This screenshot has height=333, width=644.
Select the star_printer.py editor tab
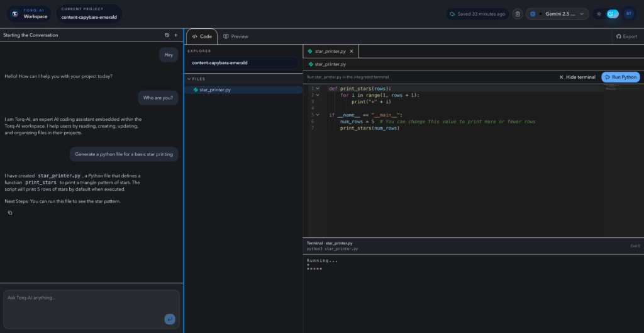coord(331,52)
